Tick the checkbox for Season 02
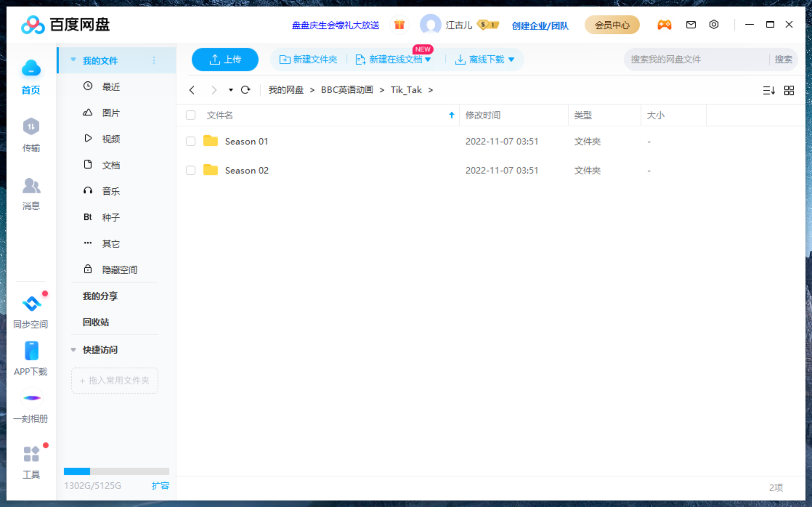Viewport: 812px width, 507px height. pyautogui.click(x=191, y=170)
